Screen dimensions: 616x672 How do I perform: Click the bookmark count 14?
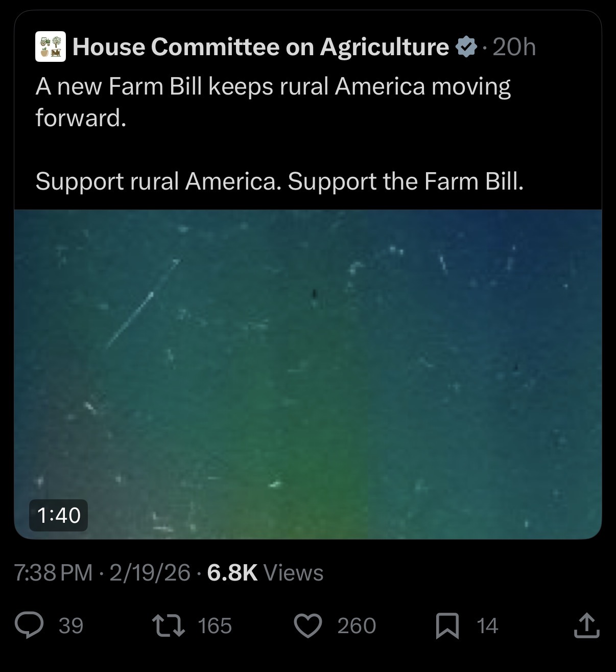click(487, 625)
